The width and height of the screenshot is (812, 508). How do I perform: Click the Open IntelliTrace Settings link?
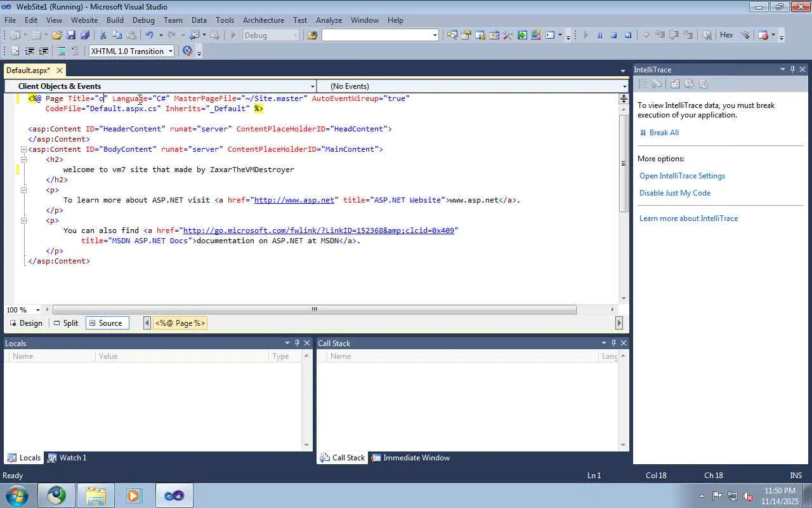[682, 176]
